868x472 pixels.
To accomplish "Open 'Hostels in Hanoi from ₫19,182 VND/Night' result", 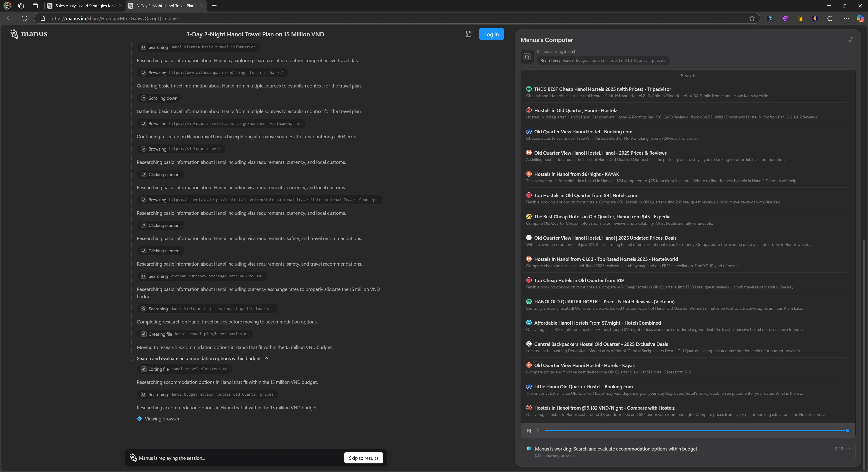I will click(x=604, y=408).
